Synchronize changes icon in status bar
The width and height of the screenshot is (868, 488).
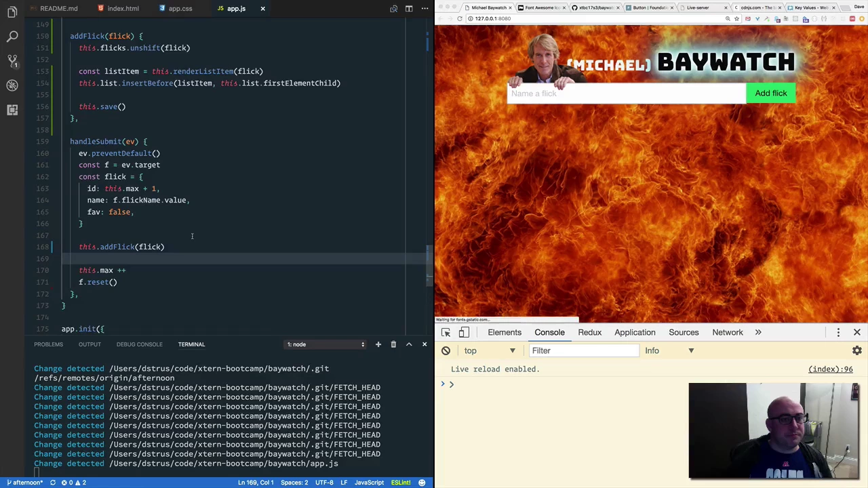tap(52, 483)
